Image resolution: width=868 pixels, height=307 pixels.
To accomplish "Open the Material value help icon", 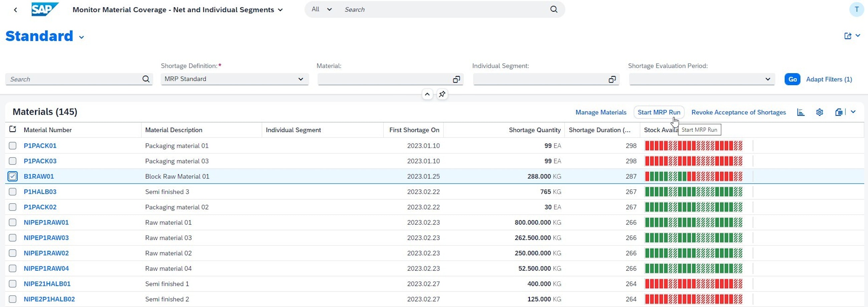I will pos(456,79).
